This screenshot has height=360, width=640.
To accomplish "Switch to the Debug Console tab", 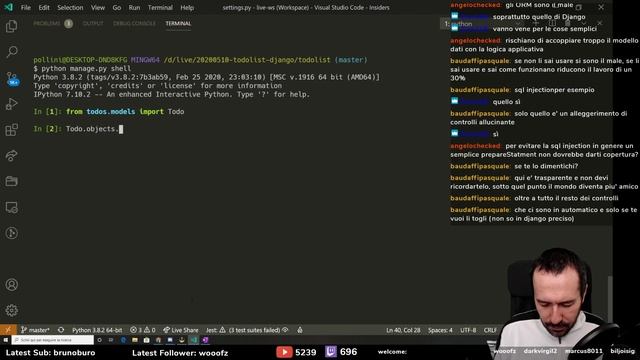I will coord(134,24).
